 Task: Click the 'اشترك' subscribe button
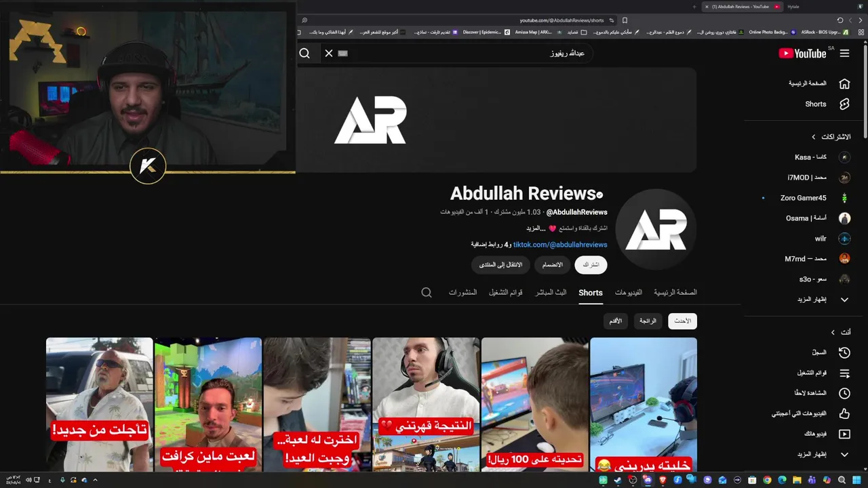(x=591, y=265)
